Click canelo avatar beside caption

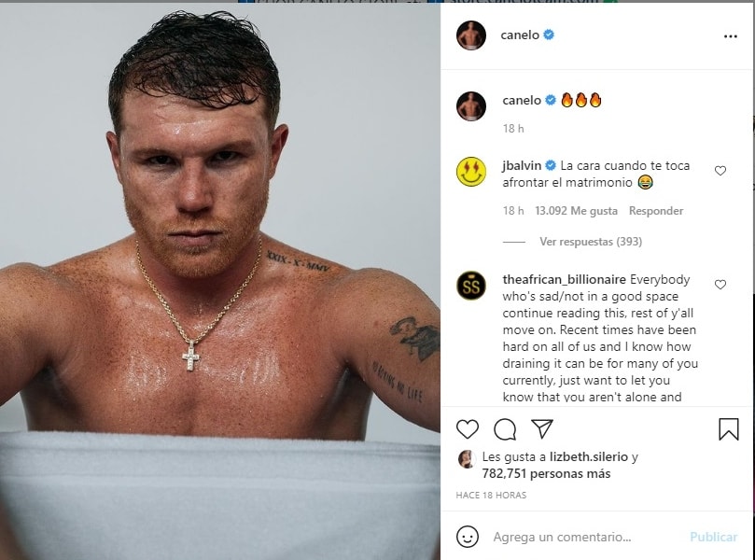point(471,105)
